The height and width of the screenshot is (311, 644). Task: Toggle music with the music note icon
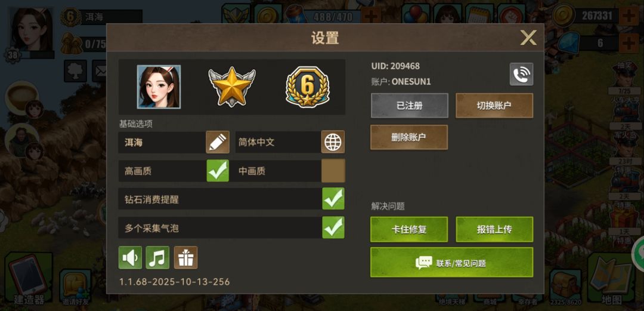(157, 257)
